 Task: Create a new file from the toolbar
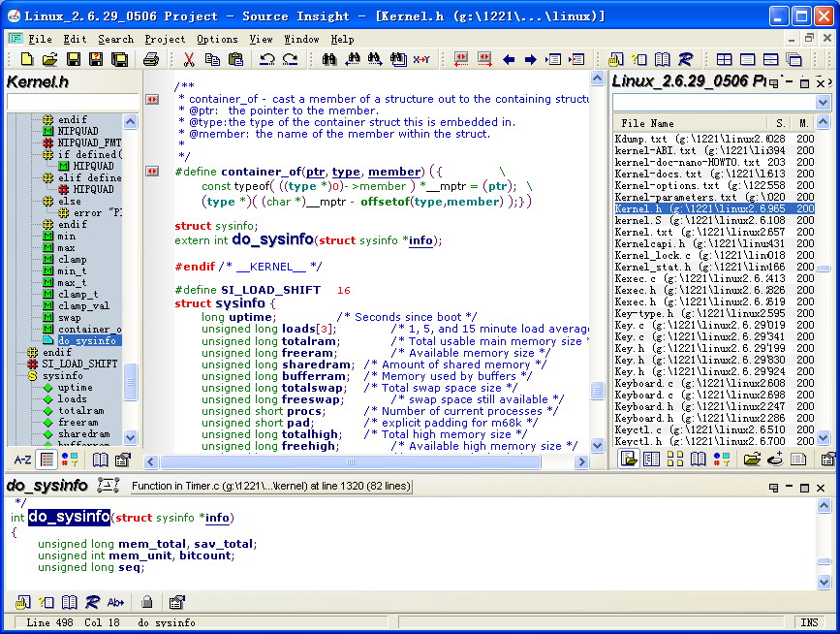coord(27,59)
